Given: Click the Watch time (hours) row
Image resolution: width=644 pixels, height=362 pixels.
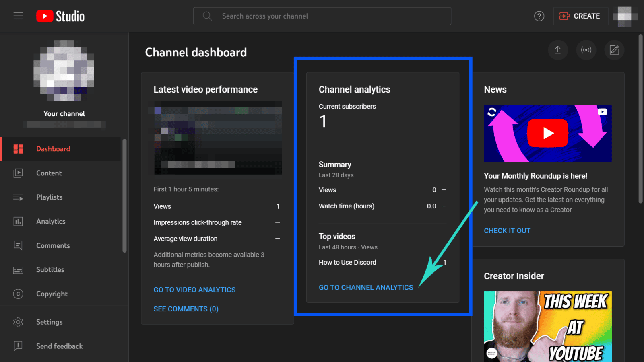Looking at the screenshot, I should click(382, 206).
